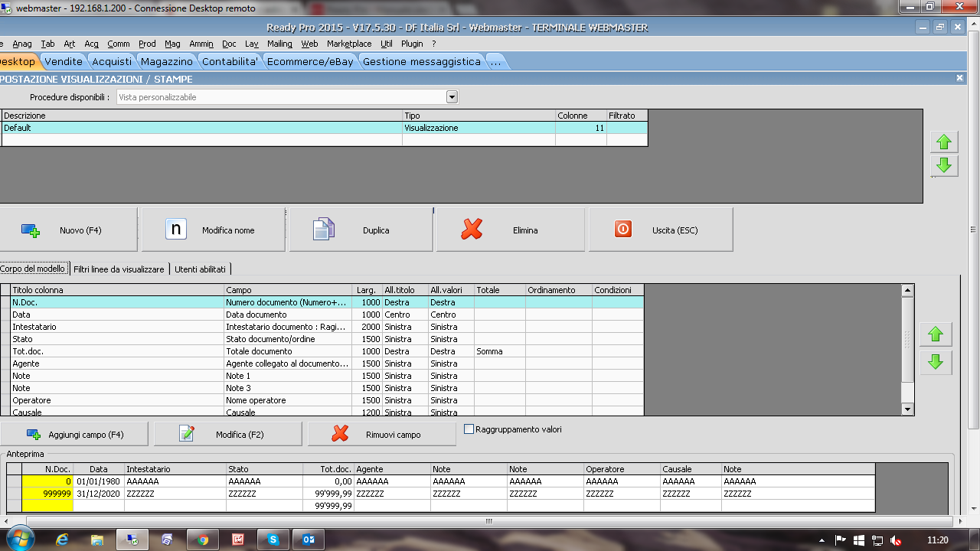980x551 pixels.
Task: Open the '?' help menu
Action: click(433, 44)
